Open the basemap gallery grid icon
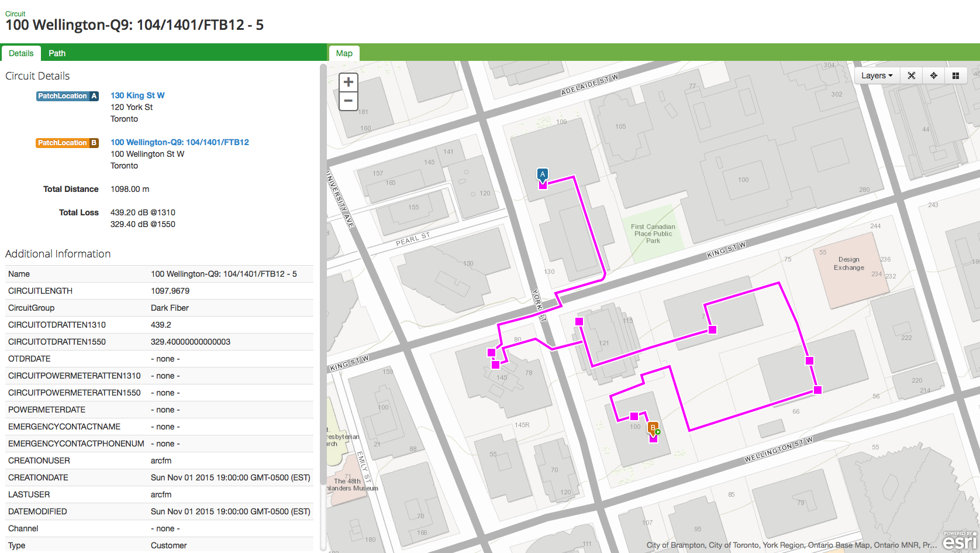980x553 pixels. point(956,75)
